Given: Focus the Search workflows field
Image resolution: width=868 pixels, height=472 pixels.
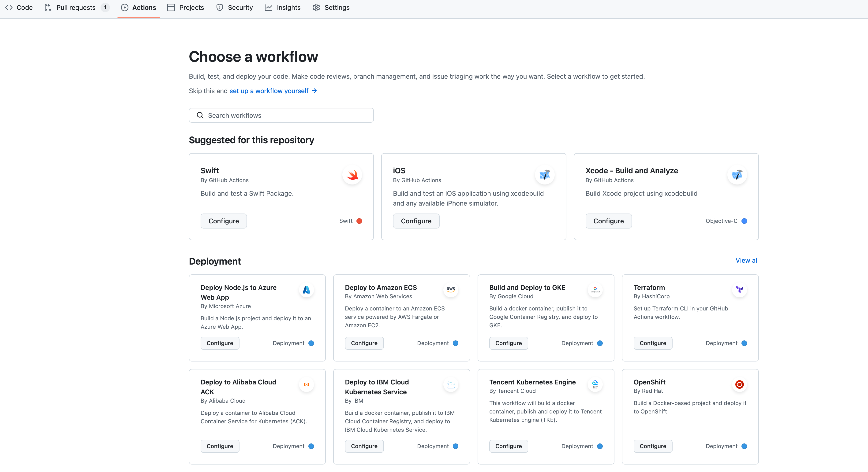Looking at the screenshot, I should click(281, 115).
